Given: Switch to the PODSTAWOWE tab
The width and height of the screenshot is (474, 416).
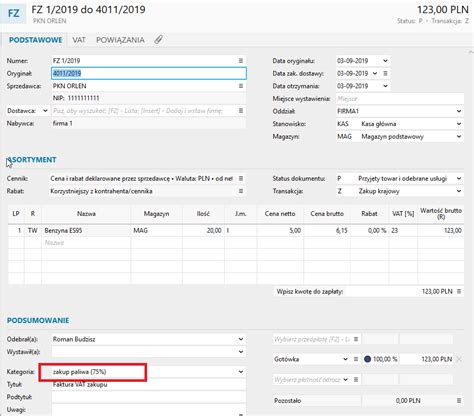Looking at the screenshot, I should tap(35, 40).
